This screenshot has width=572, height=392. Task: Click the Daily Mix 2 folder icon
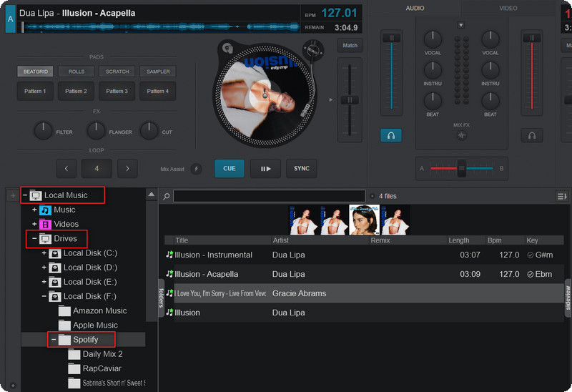(74, 354)
